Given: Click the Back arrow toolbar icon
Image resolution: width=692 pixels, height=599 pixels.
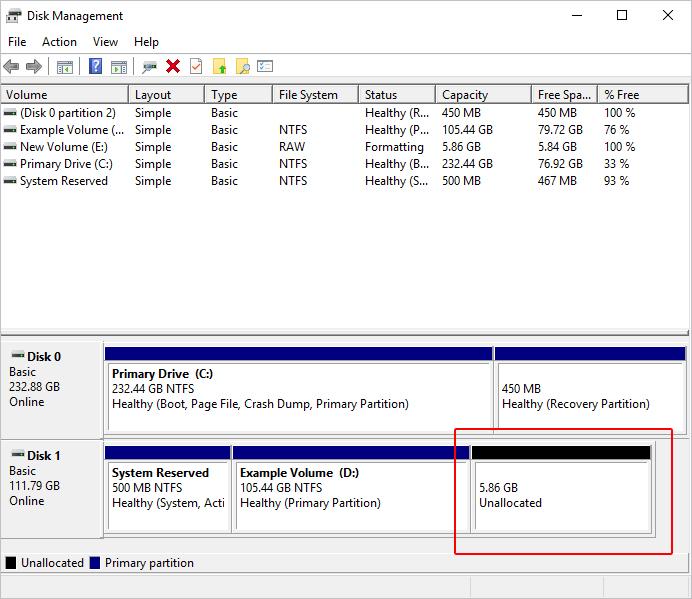Looking at the screenshot, I should pyautogui.click(x=11, y=67).
